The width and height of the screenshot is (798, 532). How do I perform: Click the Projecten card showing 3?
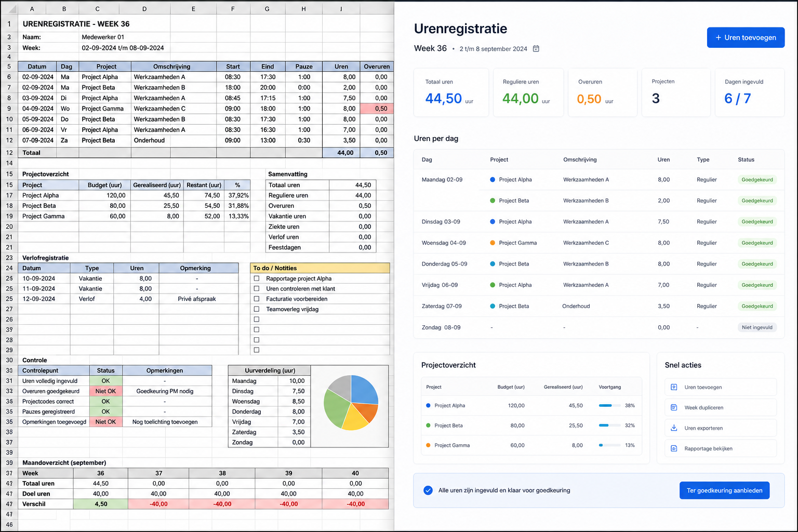676,92
